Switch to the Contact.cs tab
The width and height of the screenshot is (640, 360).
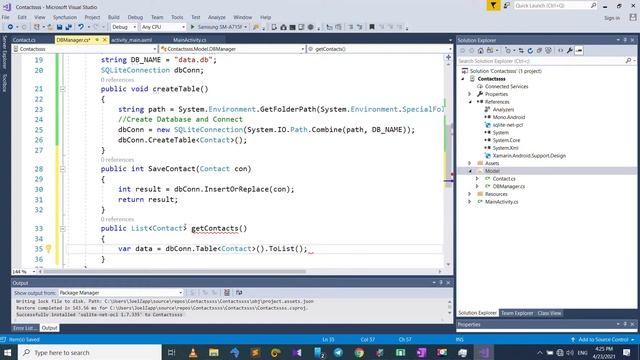tap(24, 40)
